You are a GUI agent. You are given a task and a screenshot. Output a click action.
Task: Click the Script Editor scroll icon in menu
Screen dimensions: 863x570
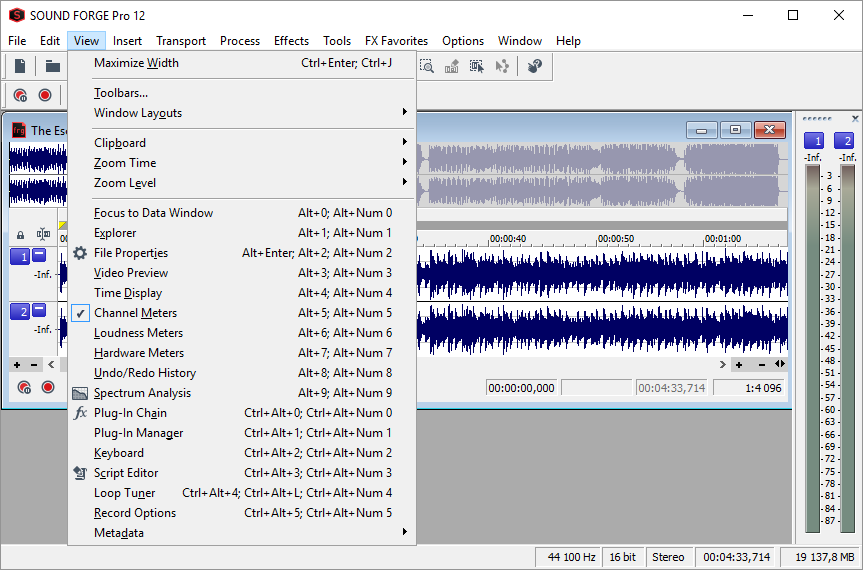click(x=80, y=473)
